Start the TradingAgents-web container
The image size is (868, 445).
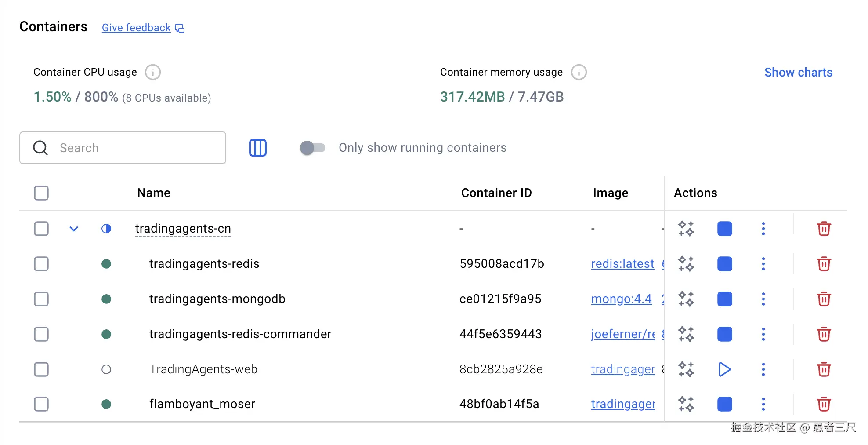click(x=724, y=369)
